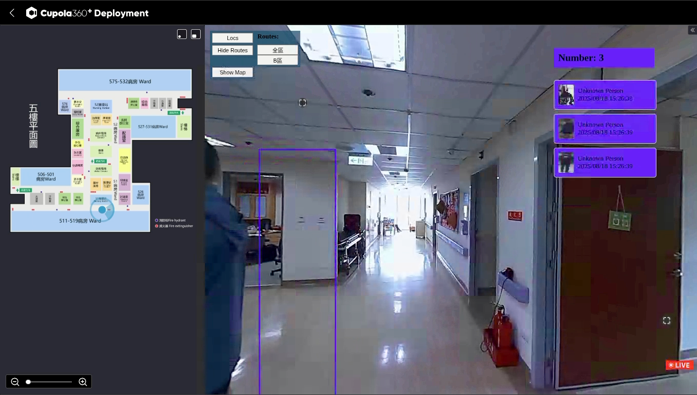This screenshot has width=697, height=395.
Task: Toggle Show Map button
Action: (x=232, y=72)
